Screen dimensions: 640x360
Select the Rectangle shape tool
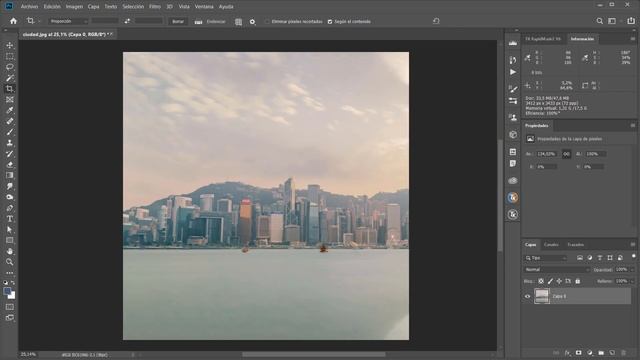10,240
